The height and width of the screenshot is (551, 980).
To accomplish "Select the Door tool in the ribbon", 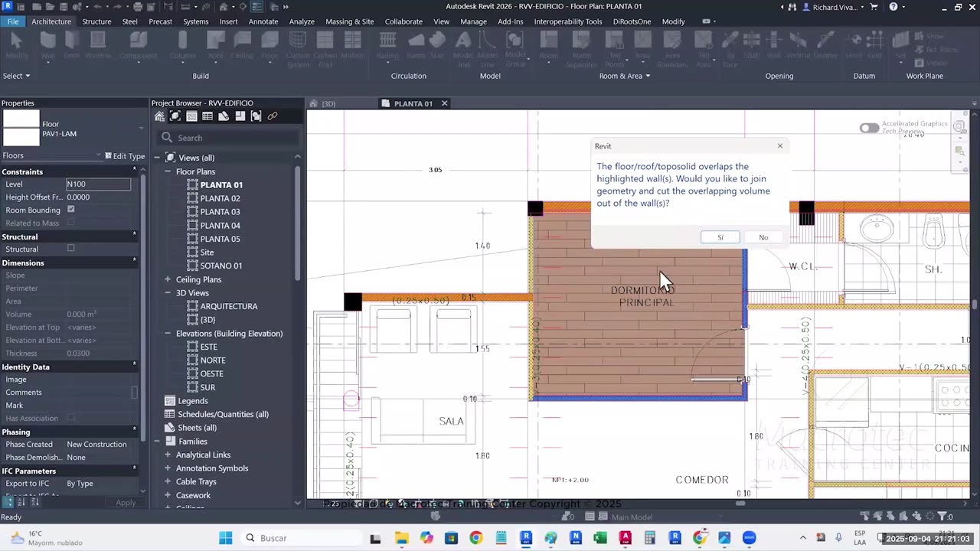I will (x=71, y=45).
